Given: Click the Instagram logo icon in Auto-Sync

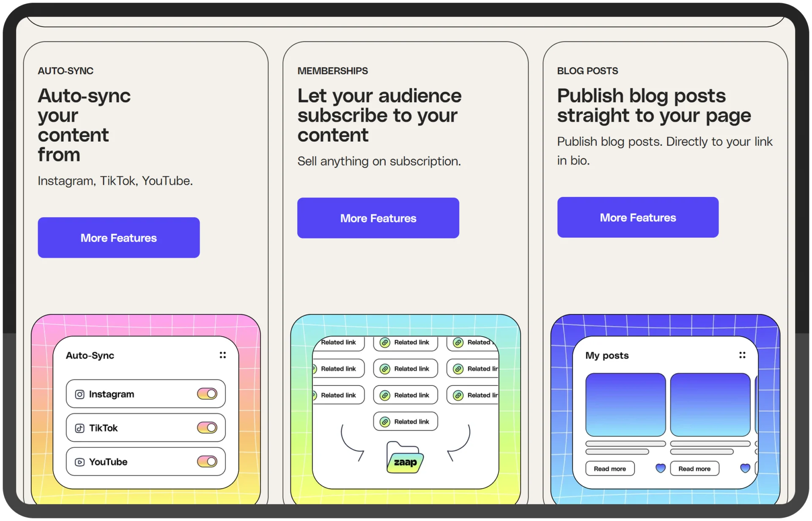Looking at the screenshot, I should [x=80, y=394].
